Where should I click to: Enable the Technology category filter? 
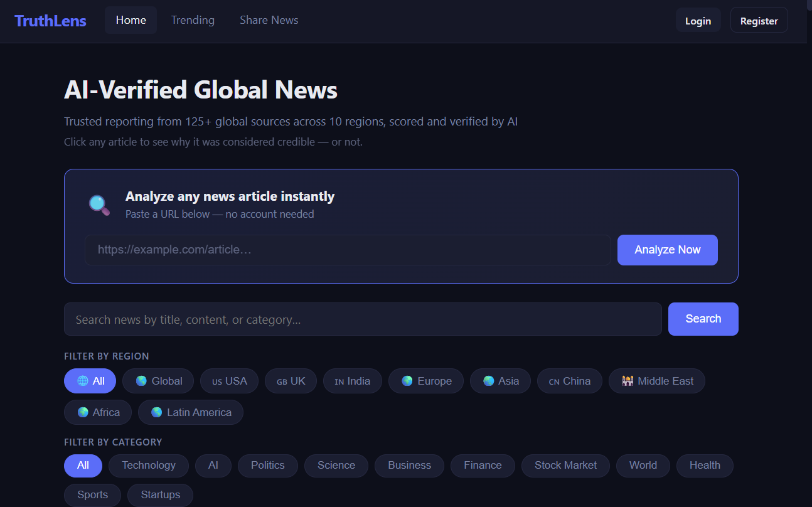click(149, 466)
